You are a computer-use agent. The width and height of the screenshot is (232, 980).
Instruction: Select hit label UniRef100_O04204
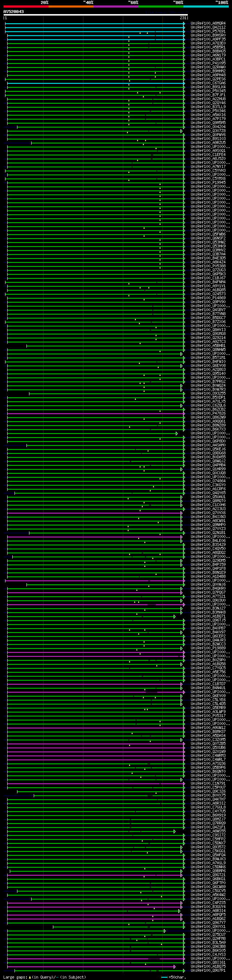pos(208,127)
